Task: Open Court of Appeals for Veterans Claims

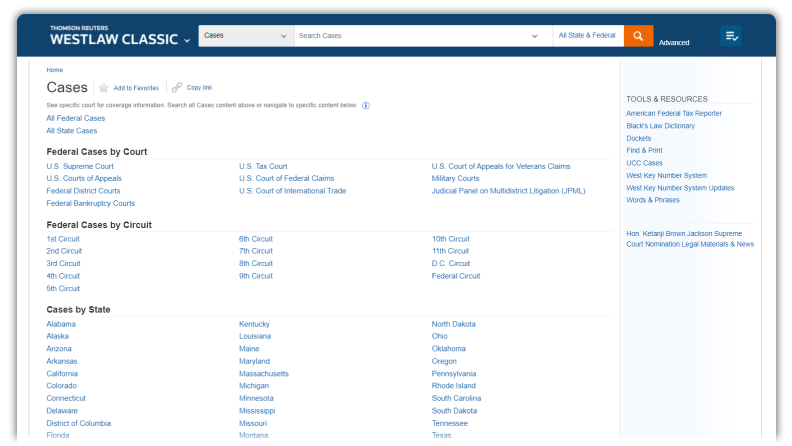Action: coord(501,166)
